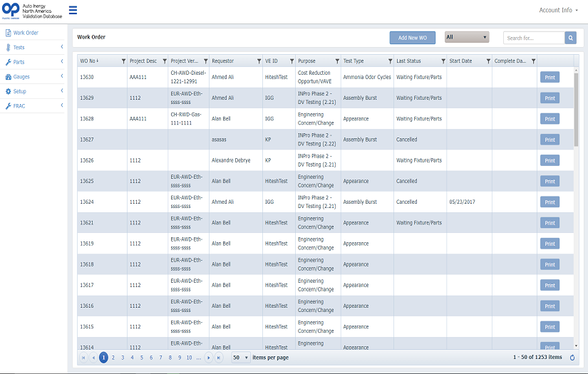
Task: Expand the Parts sidebar chevron
Action: click(62, 61)
